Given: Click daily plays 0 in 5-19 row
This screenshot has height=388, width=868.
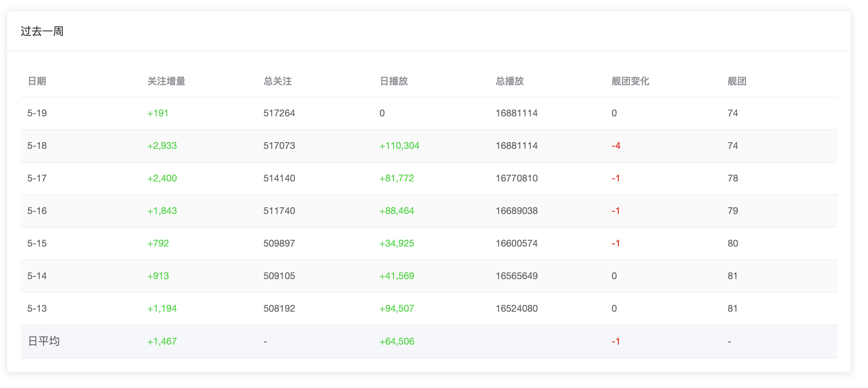Looking at the screenshot, I should coord(382,113).
